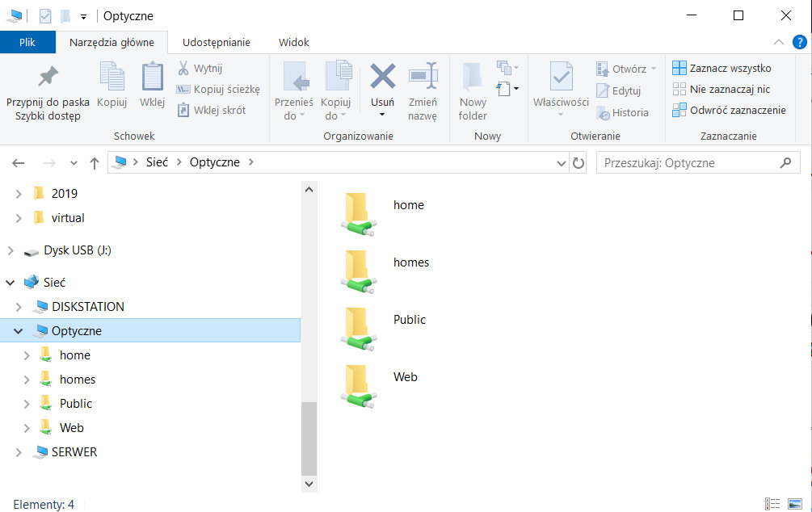Viewport: 812px width, 512px height.
Task: Switch to details view in status bar
Action: (x=772, y=503)
